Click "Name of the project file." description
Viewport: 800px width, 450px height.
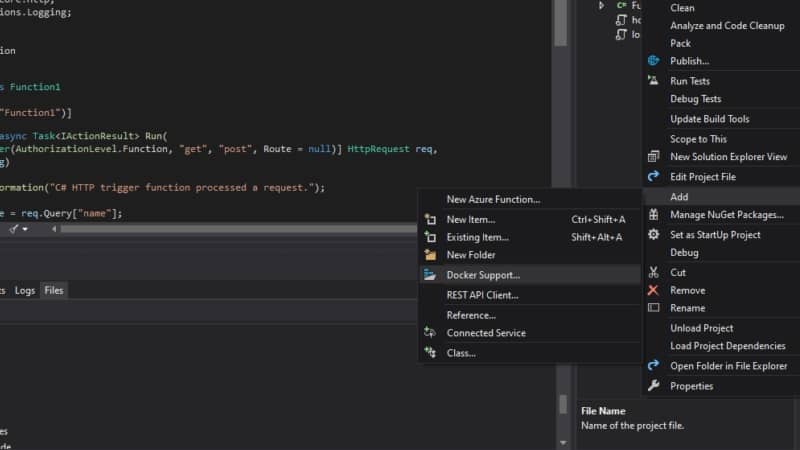pos(632,426)
